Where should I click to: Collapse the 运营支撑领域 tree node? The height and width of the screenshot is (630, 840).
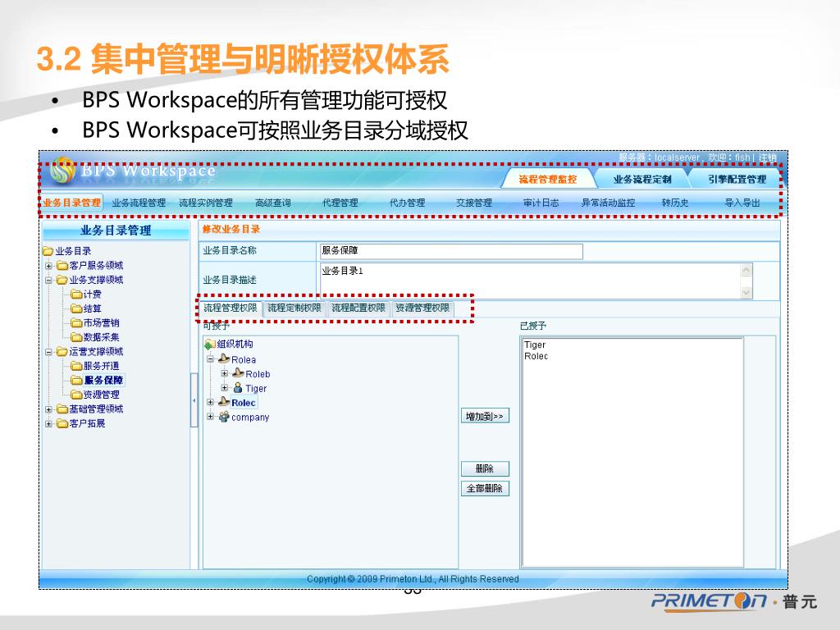(48, 352)
